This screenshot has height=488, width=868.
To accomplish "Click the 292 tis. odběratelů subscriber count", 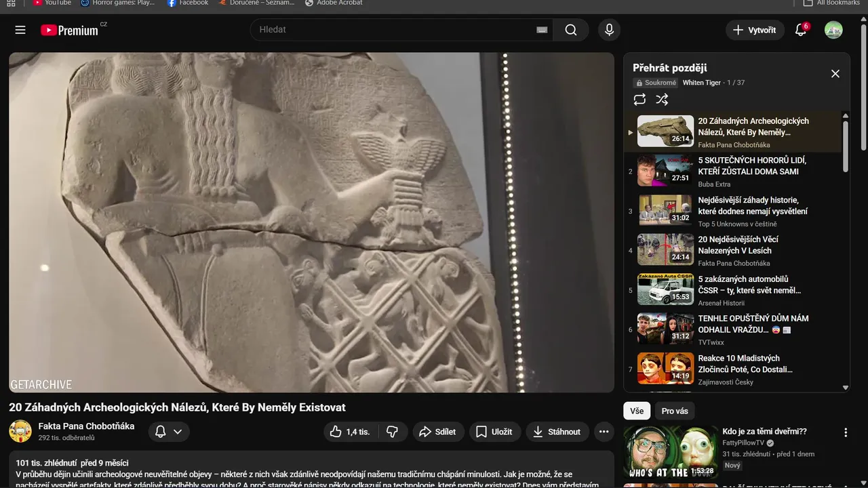I will point(67,438).
